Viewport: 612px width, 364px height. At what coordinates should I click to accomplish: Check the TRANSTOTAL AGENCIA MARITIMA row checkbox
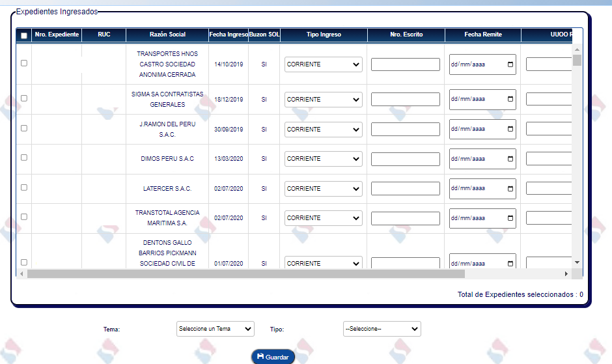24,217
